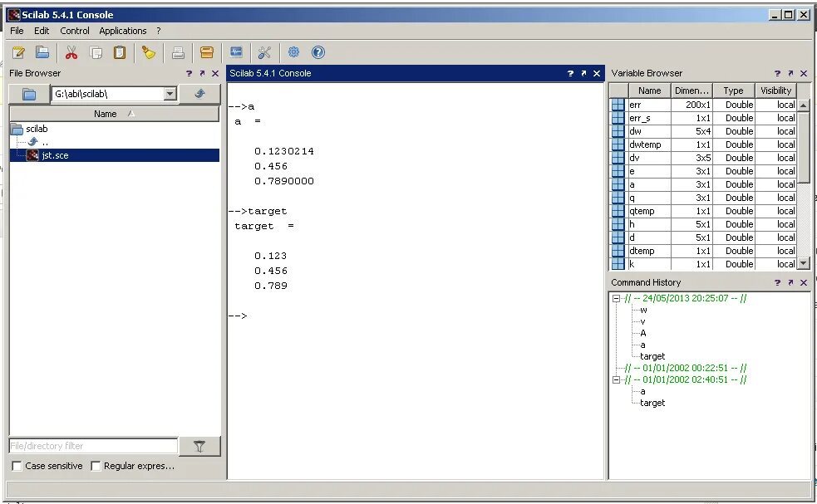Enable the Case sensitive checkbox
817x504 pixels.
(x=17, y=466)
